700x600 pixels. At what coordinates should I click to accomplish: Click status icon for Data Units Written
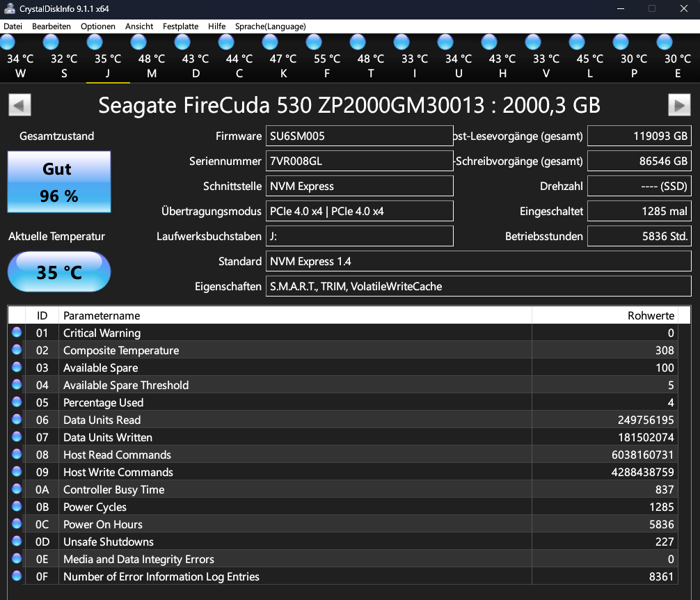pyautogui.click(x=17, y=436)
